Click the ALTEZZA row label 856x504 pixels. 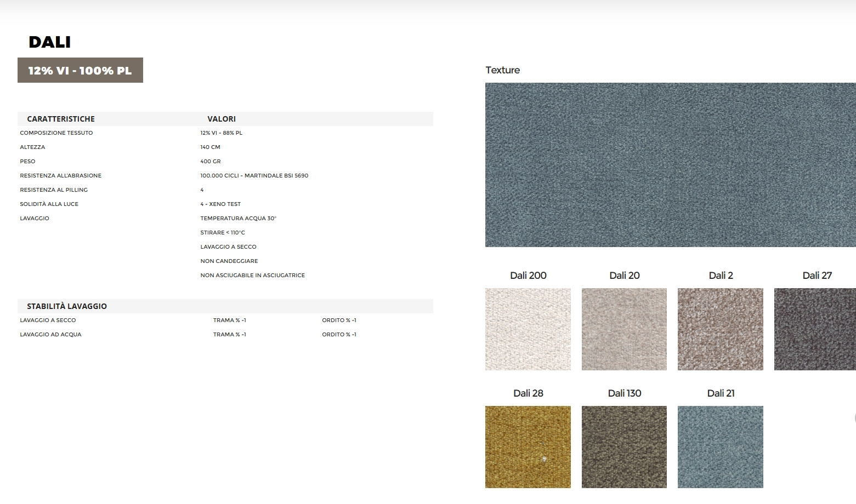[32, 147]
